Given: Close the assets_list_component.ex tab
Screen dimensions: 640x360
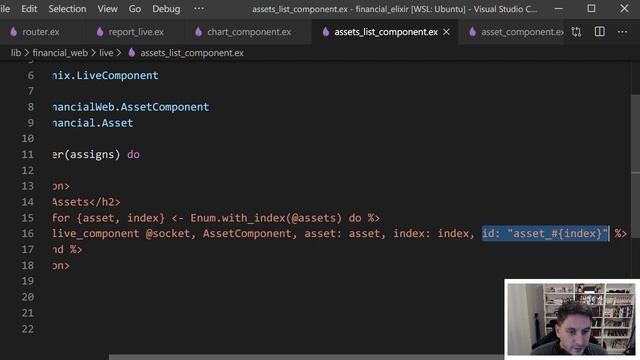Looking at the screenshot, I should (x=447, y=32).
